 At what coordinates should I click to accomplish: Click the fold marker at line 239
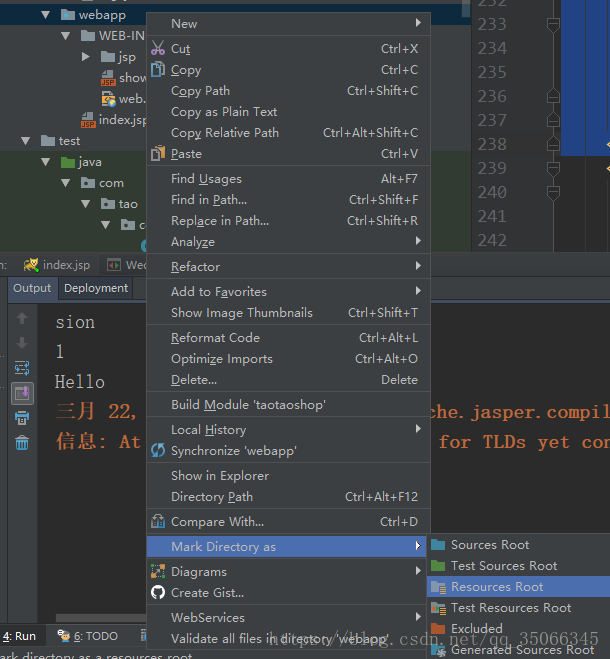click(553, 169)
